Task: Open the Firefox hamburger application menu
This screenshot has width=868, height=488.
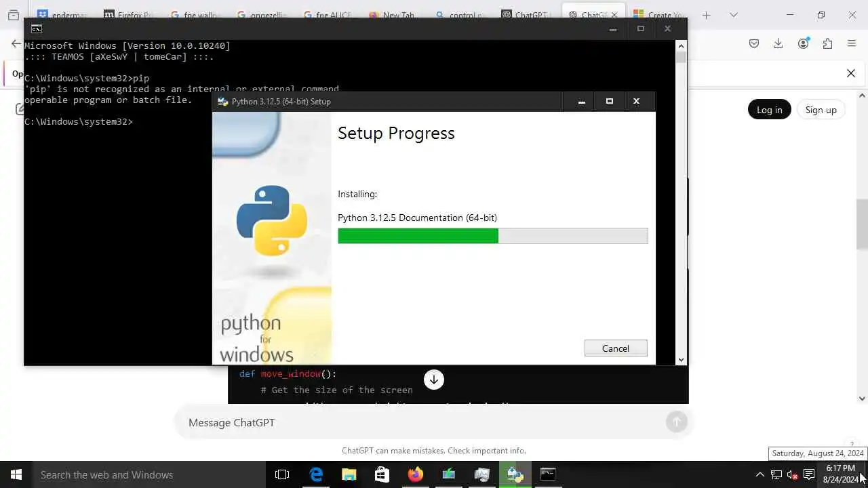Action: pos(852,43)
